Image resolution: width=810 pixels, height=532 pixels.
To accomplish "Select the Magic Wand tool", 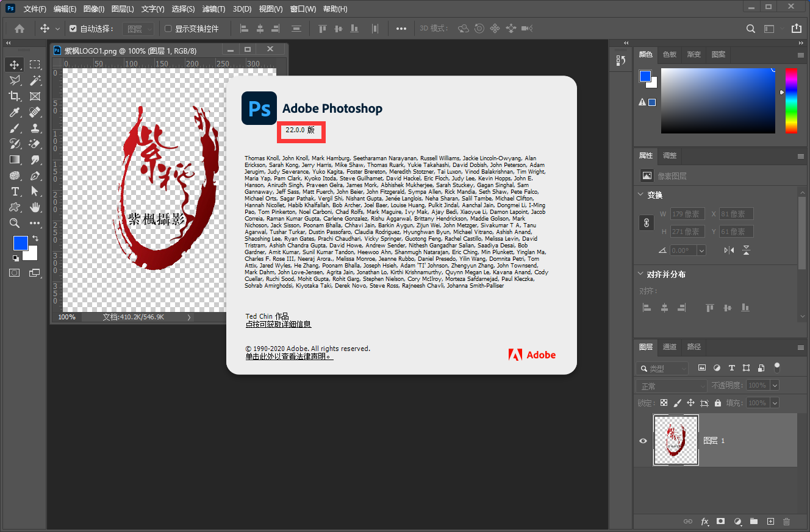I will 35,80.
